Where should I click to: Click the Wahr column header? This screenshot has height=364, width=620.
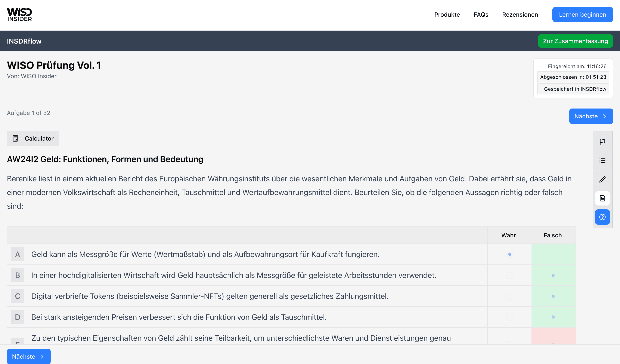pyautogui.click(x=509, y=235)
